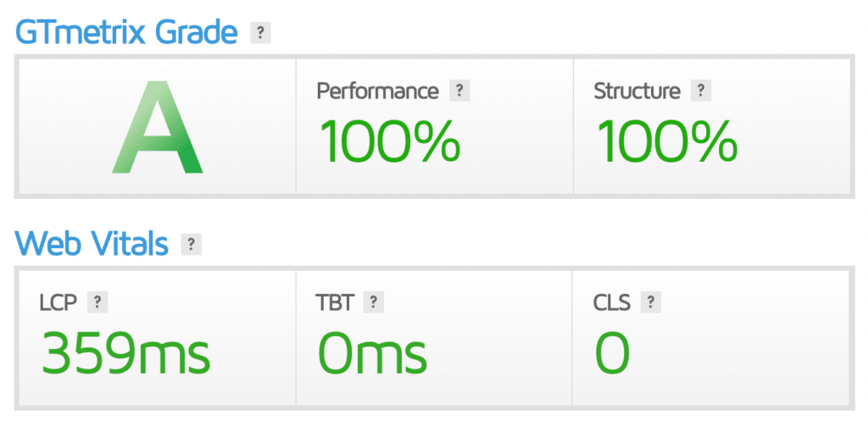
Task: Click the LCP label text
Action: click(58, 302)
